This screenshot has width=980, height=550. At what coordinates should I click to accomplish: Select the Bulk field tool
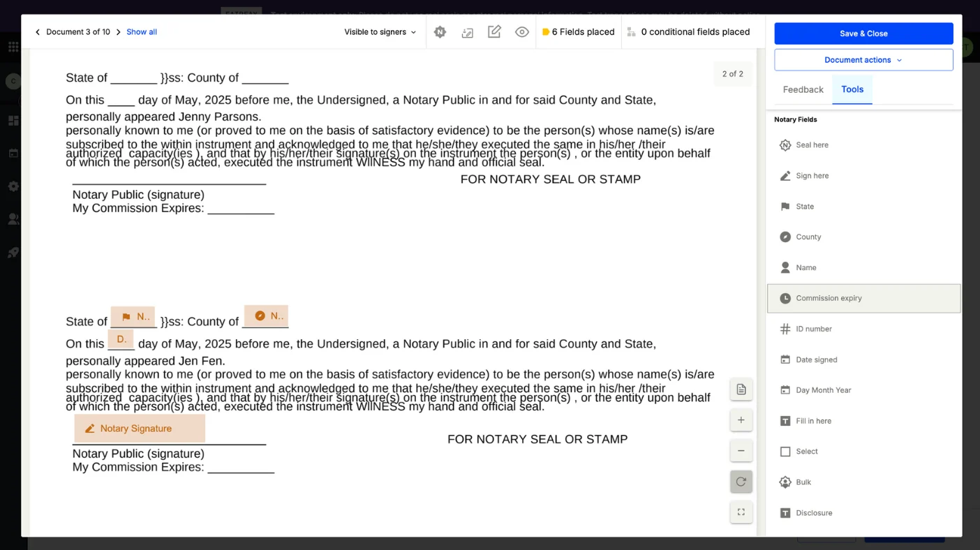[863, 482]
